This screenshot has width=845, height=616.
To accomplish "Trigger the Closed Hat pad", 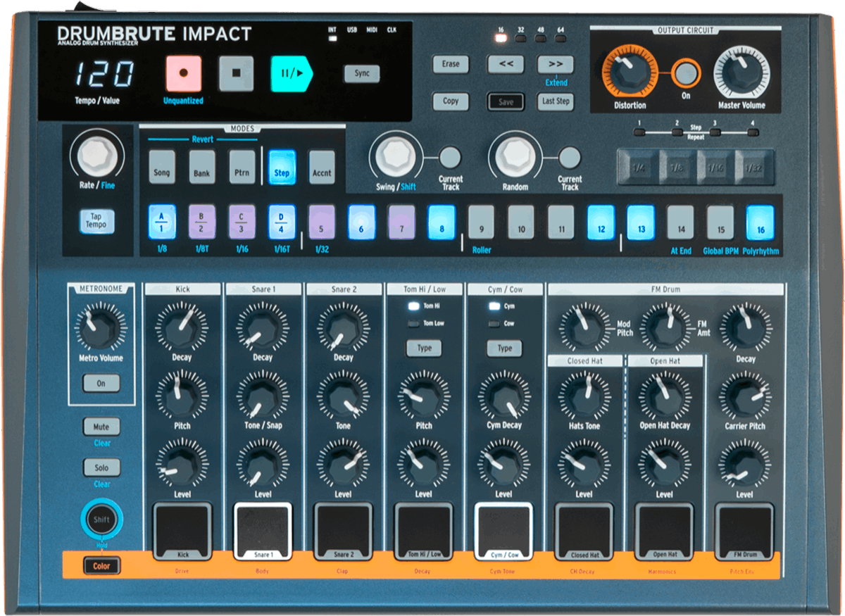I will pyautogui.click(x=584, y=532).
